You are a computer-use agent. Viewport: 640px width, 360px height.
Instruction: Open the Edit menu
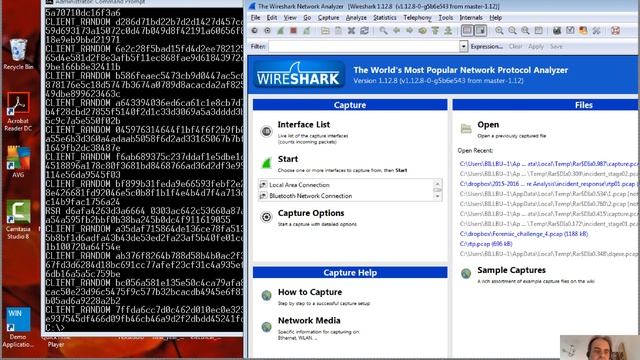tap(272, 18)
